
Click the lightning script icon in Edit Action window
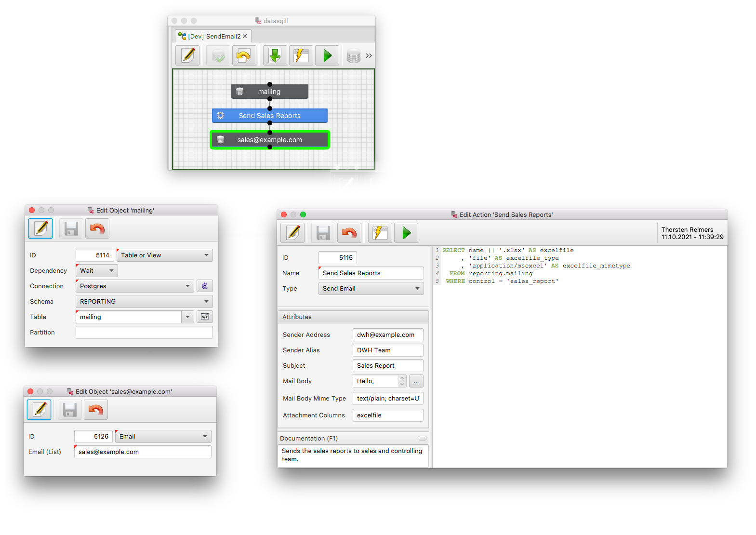[x=380, y=233]
